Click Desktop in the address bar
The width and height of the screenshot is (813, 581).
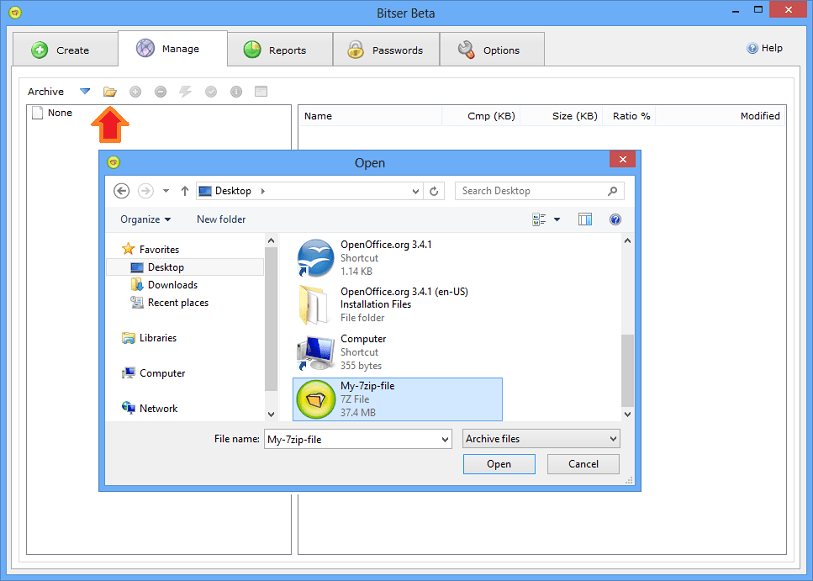click(233, 191)
